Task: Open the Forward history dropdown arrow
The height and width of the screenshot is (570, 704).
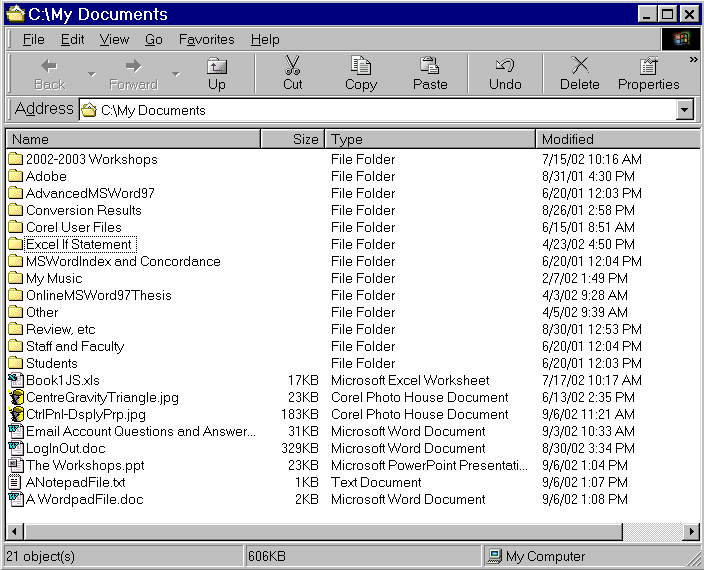Action: tap(176, 74)
